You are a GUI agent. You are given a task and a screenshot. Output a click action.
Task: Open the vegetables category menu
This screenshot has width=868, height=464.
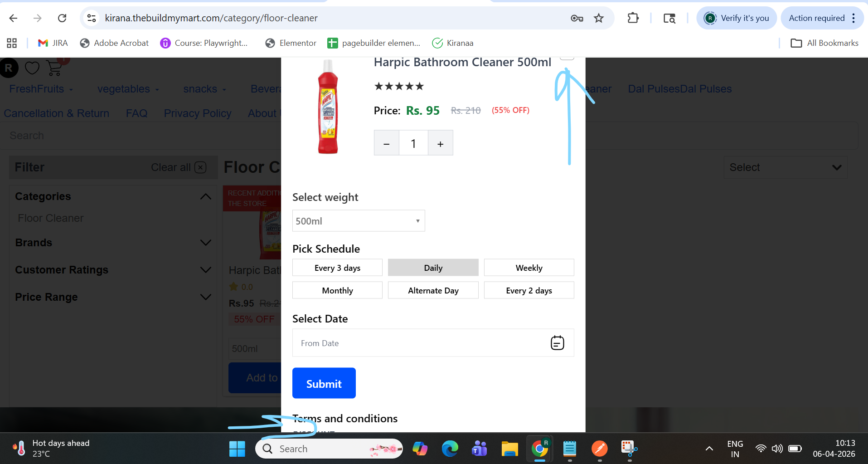pos(128,89)
